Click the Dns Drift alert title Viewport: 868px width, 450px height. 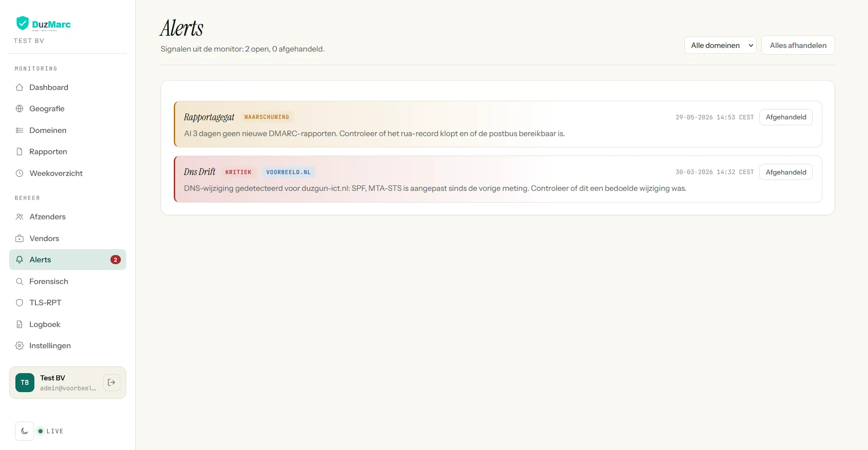pos(200,172)
